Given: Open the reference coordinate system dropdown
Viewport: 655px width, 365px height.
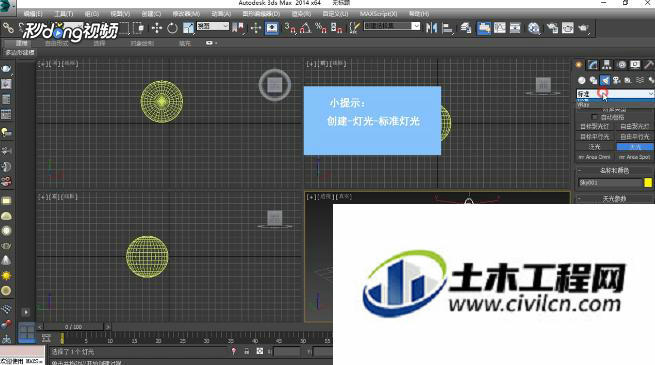Looking at the screenshot, I should click(213, 26).
